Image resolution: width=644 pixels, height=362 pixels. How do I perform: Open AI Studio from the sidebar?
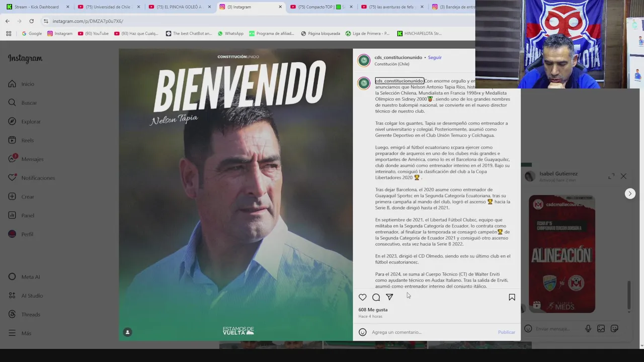[25, 296]
